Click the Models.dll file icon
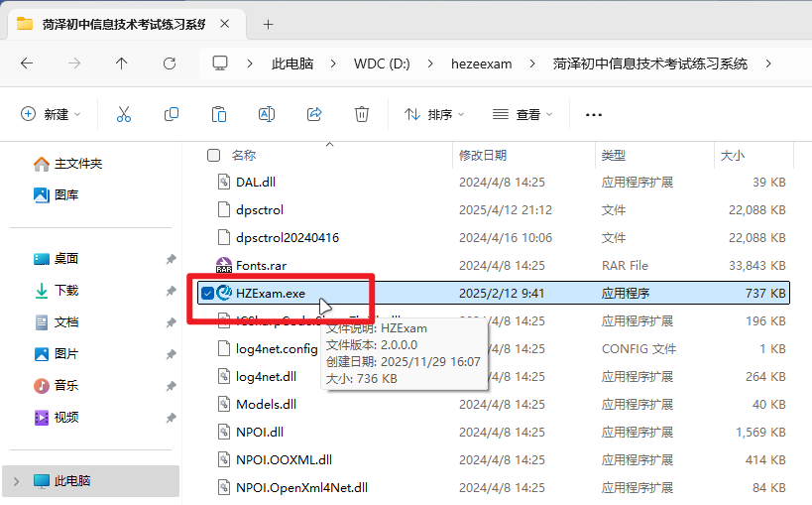Image resolution: width=812 pixels, height=505 pixels. [x=224, y=404]
